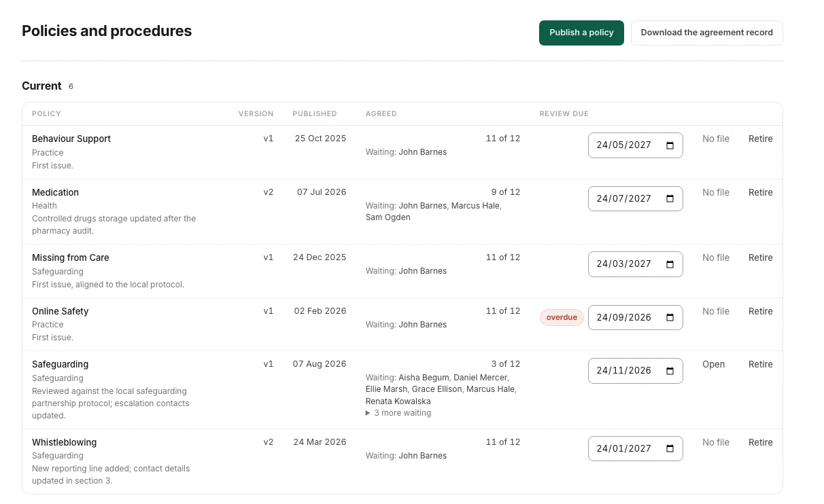Click the REVIEW DUE column header
824x504 pixels.
pyautogui.click(x=564, y=114)
